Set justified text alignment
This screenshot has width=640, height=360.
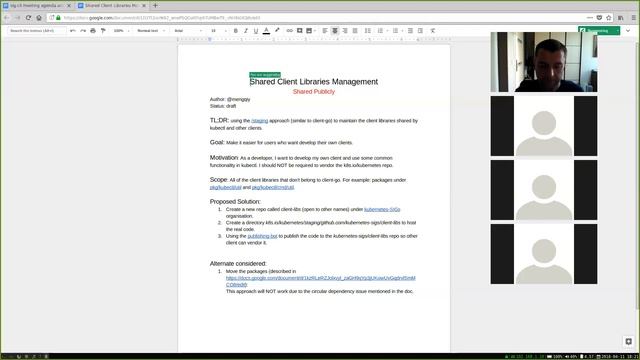coord(355,31)
